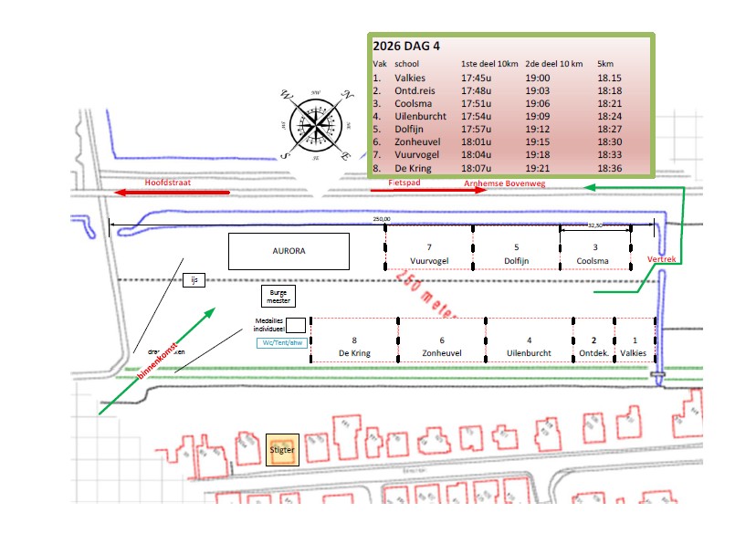Screen dimensions: 756x544
Task: Click the red Vertrek label
Action: 661,259
